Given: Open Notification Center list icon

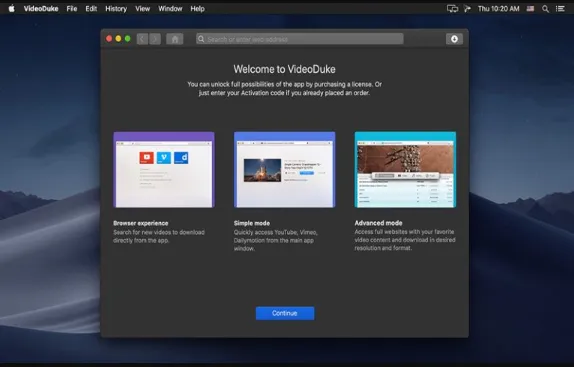Looking at the screenshot, I should point(560,9).
